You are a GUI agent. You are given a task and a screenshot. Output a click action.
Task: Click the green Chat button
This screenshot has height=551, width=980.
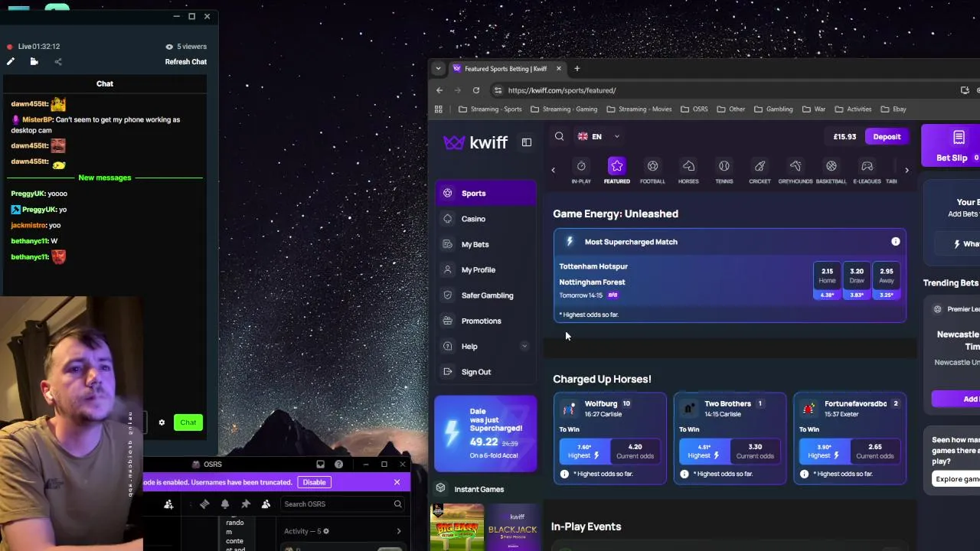click(188, 422)
